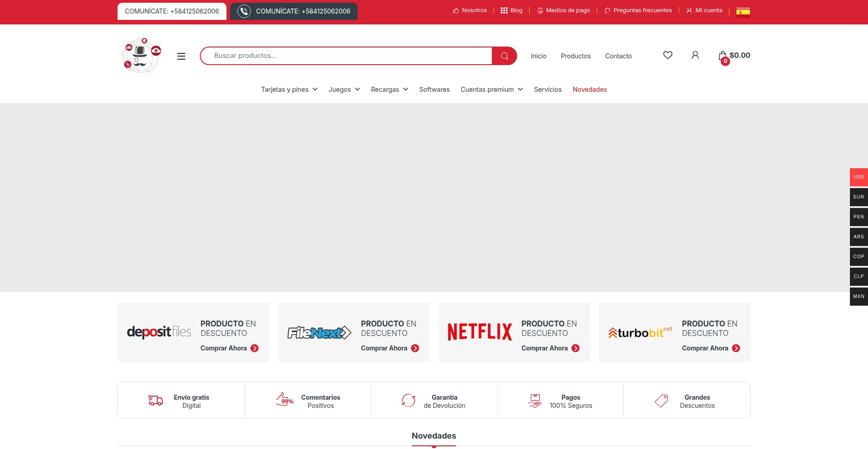Open the wishlist heart icon
Image resolution: width=868 pixels, height=449 pixels.
pyautogui.click(x=668, y=55)
